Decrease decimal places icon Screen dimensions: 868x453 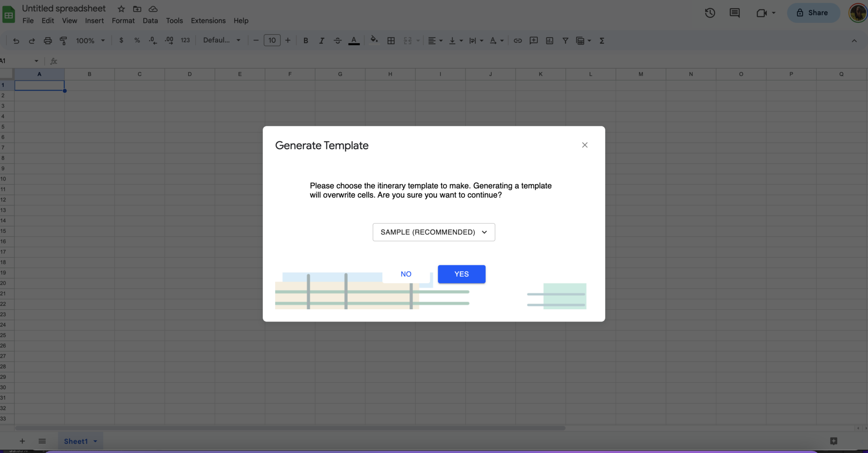153,40
